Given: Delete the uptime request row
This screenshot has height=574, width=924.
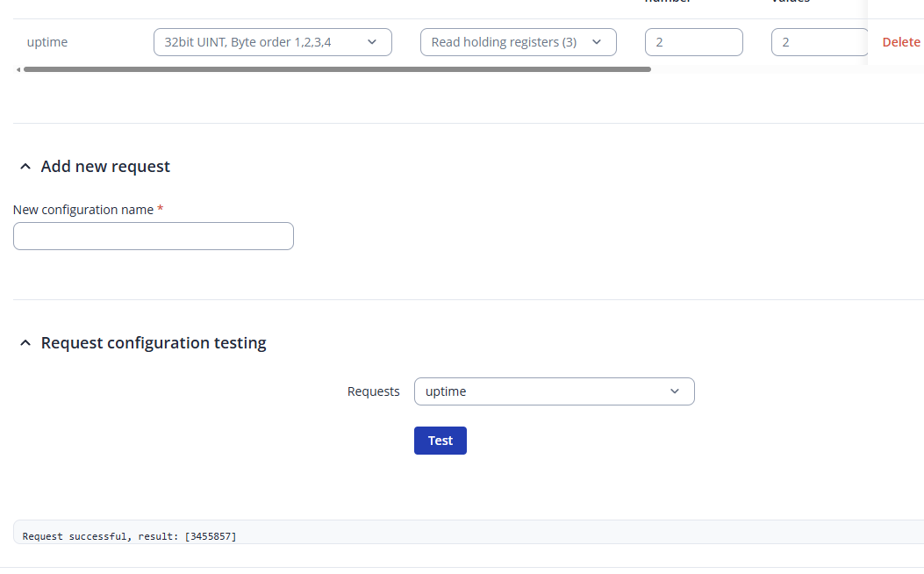Looking at the screenshot, I should [x=901, y=42].
